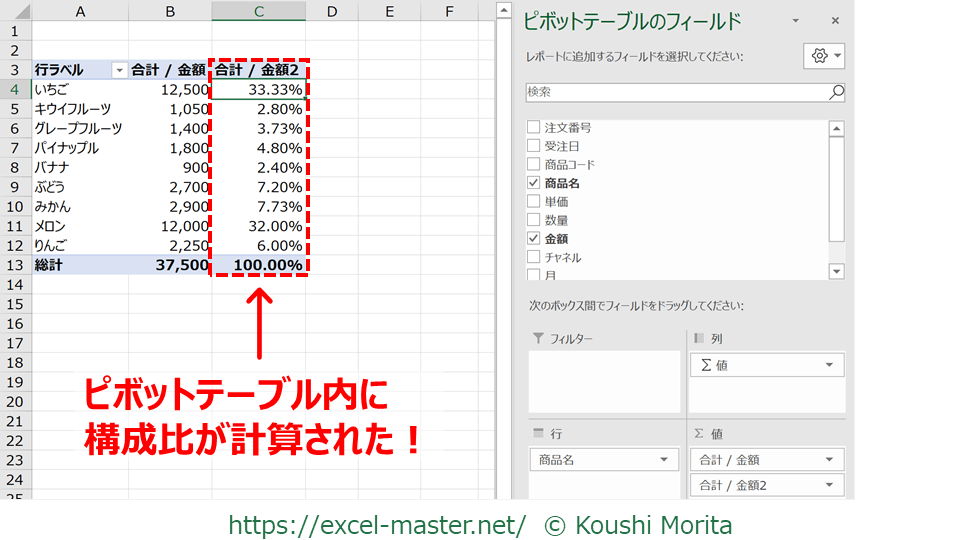Click the Σ 値 values area icon
This screenshot has height=540, width=960.
[699, 434]
